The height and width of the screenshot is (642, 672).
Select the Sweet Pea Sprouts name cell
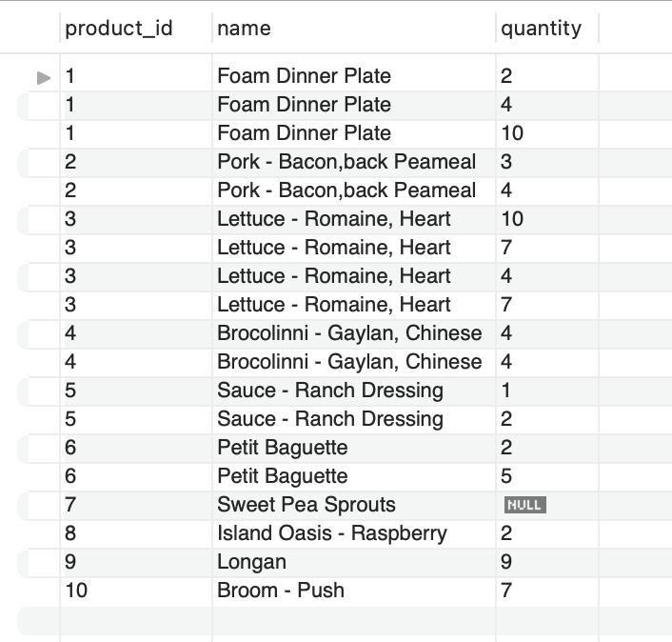pyautogui.click(x=354, y=505)
